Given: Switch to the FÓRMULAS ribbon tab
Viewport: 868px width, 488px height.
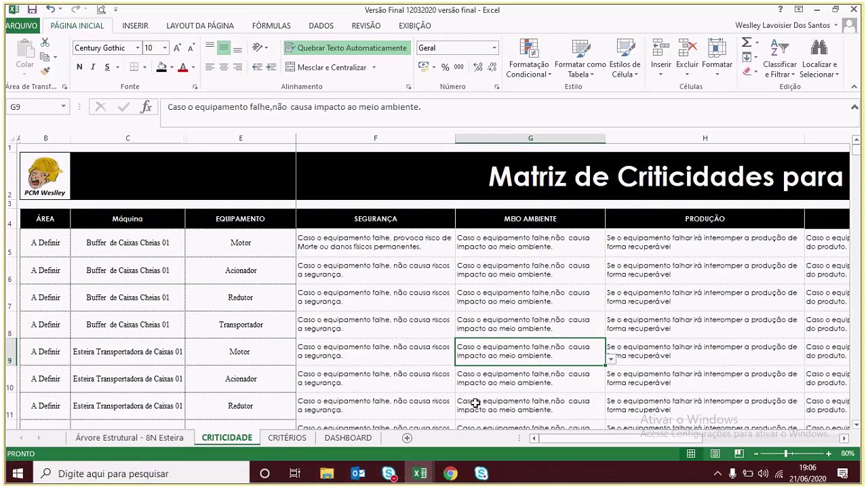Looking at the screenshot, I should coord(271,26).
